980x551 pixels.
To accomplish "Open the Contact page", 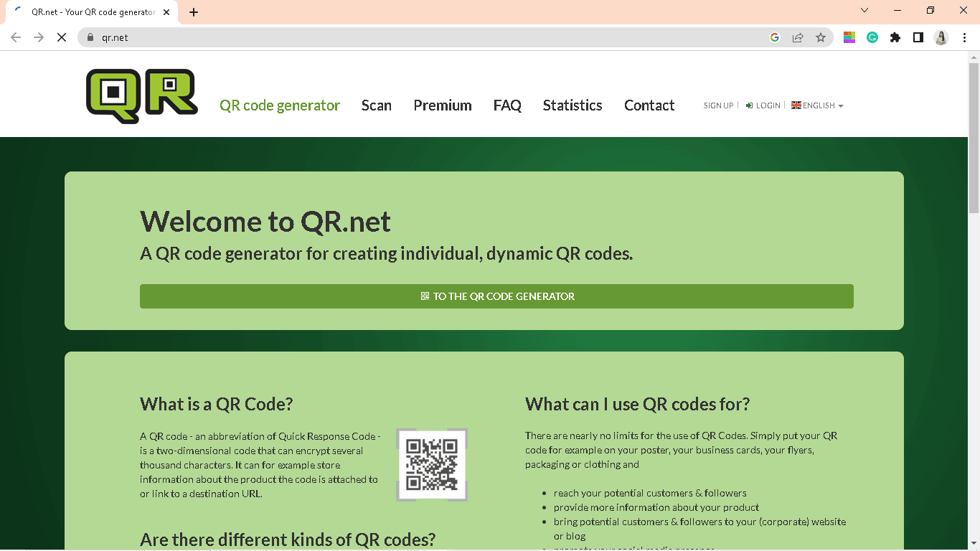I will click(x=649, y=105).
